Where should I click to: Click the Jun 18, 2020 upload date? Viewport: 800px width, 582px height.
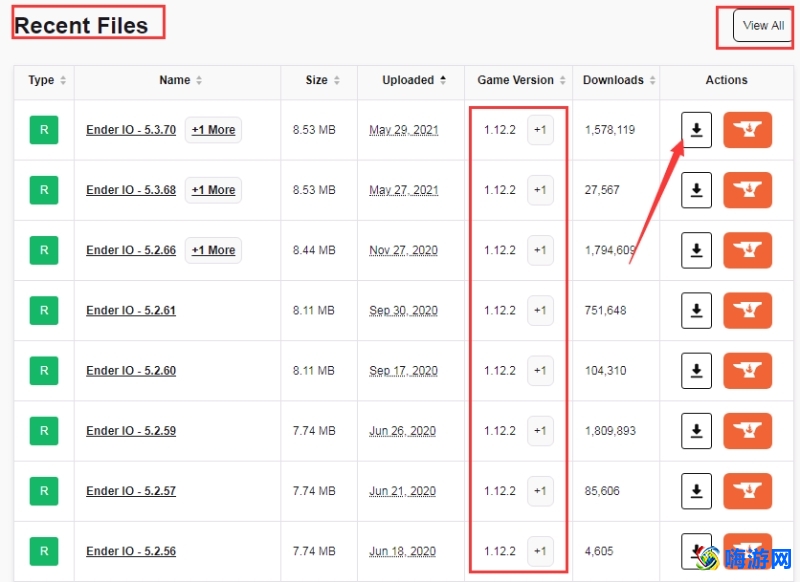403,551
